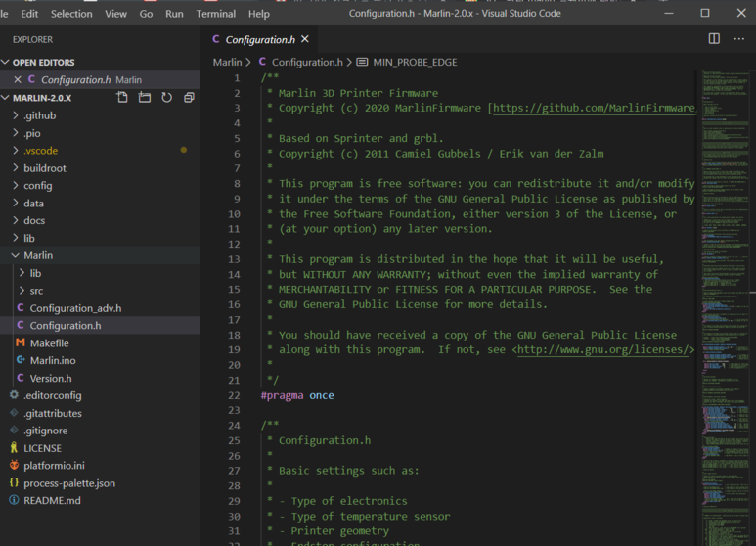Open the editor More Actions menu
The height and width of the screenshot is (546, 756).
pos(739,38)
